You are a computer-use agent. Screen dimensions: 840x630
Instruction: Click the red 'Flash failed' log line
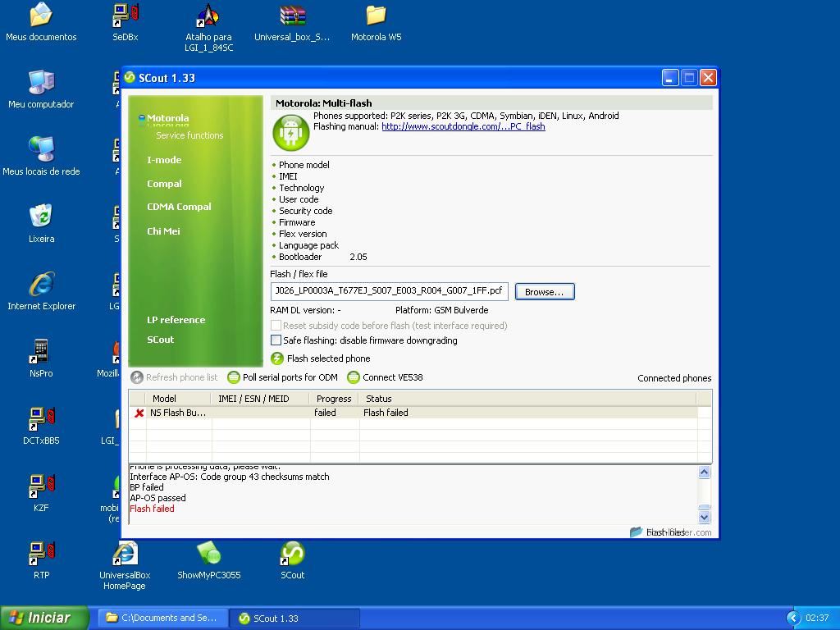(x=152, y=509)
